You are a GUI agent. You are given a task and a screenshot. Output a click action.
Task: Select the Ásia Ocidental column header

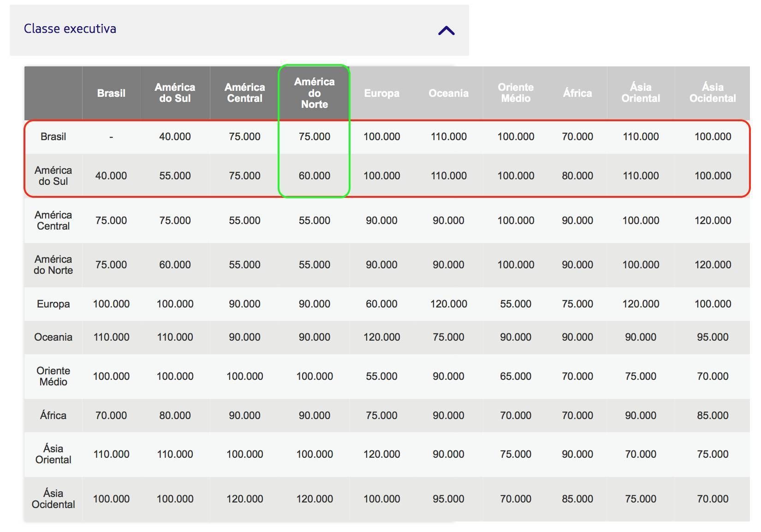(713, 93)
